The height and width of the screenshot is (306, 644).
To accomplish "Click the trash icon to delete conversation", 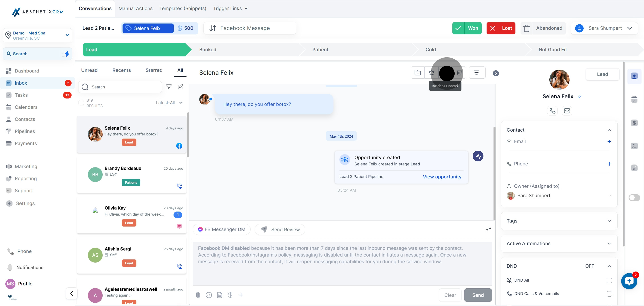I will pyautogui.click(x=459, y=73).
